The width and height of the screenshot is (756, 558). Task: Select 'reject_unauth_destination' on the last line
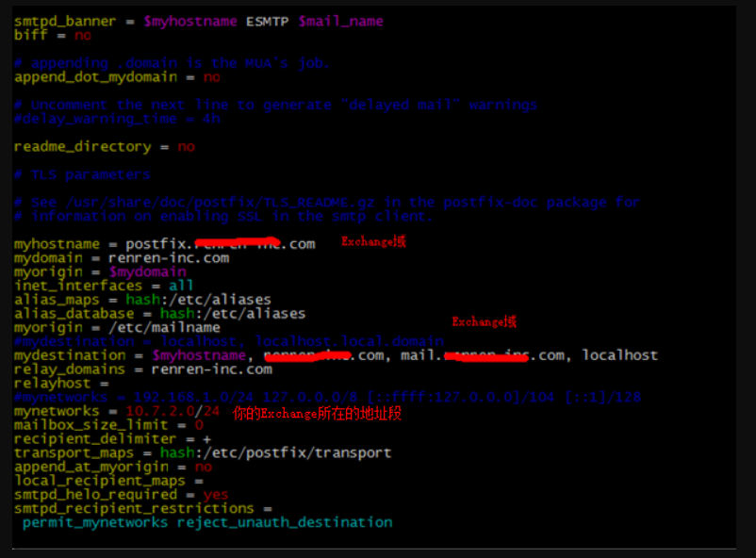point(285,523)
